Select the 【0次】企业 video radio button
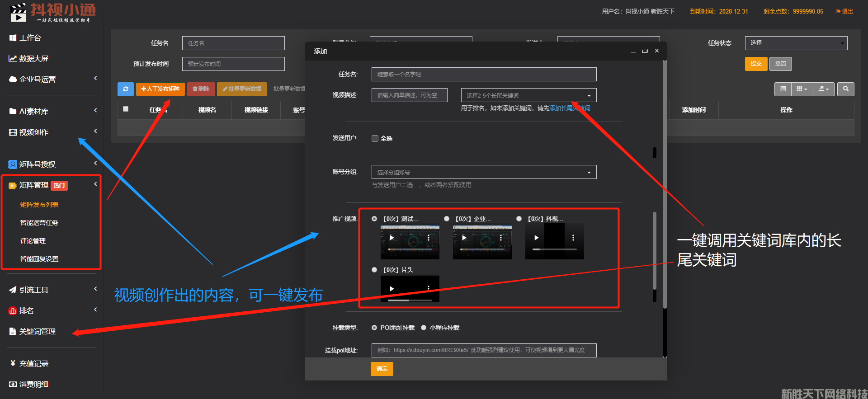Screen dimensions: 868x399 (447, 219)
